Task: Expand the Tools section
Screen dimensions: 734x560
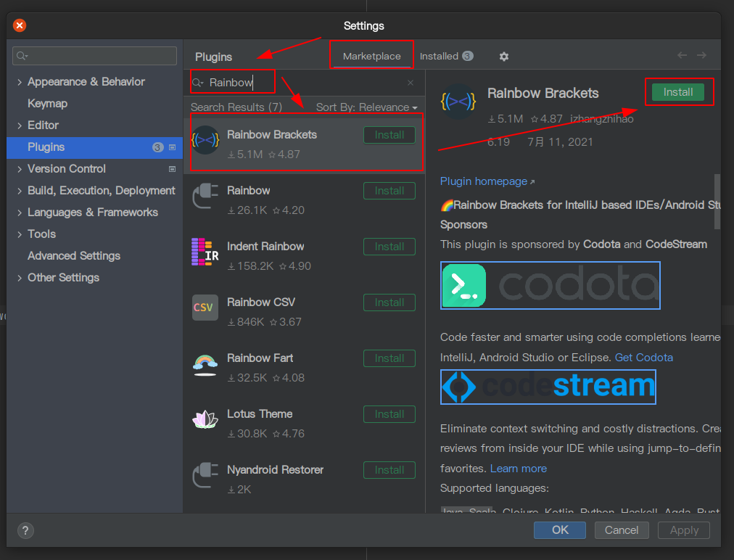Action: click(19, 234)
